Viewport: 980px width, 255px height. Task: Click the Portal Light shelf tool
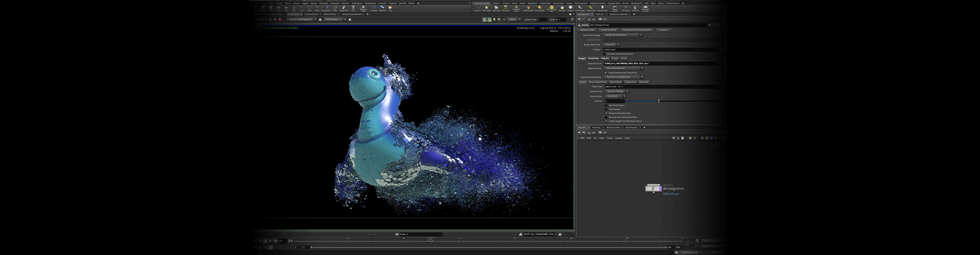coord(591,8)
